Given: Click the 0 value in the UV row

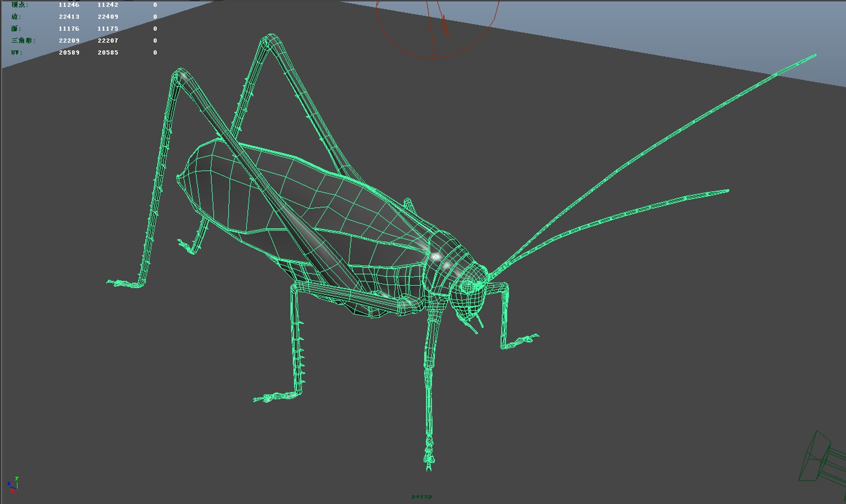Looking at the screenshot, I should tap(155, 53).
